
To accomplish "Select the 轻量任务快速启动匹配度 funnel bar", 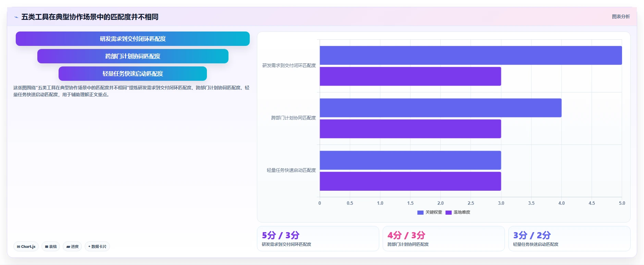I will pos(133,74).
